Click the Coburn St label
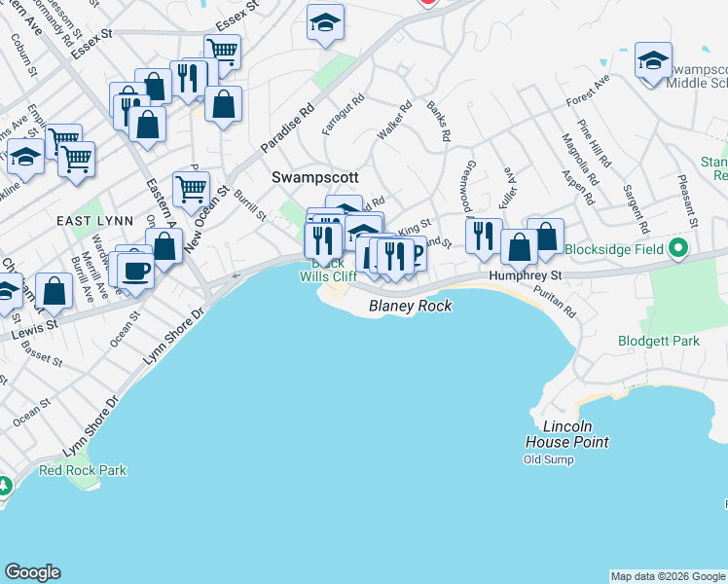 click(23, 55)
